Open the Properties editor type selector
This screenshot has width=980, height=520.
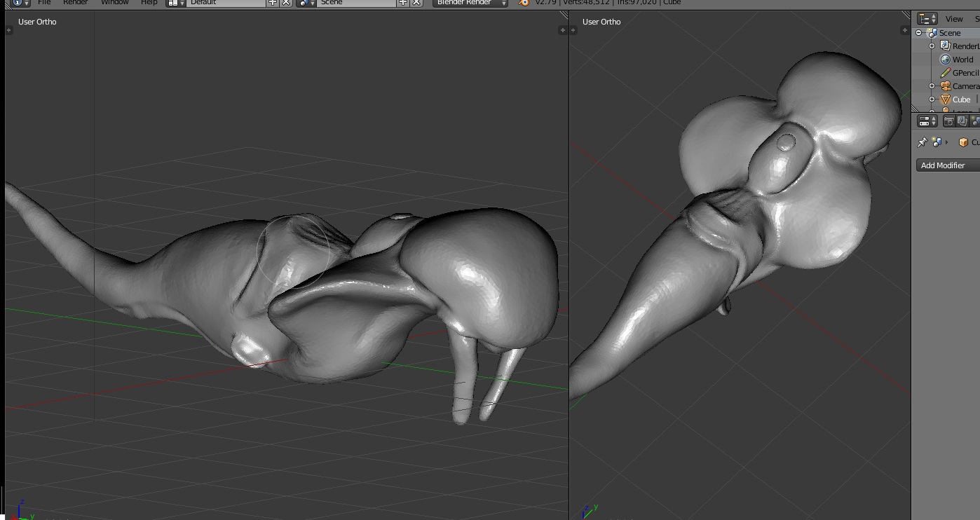tap(927, 121)
